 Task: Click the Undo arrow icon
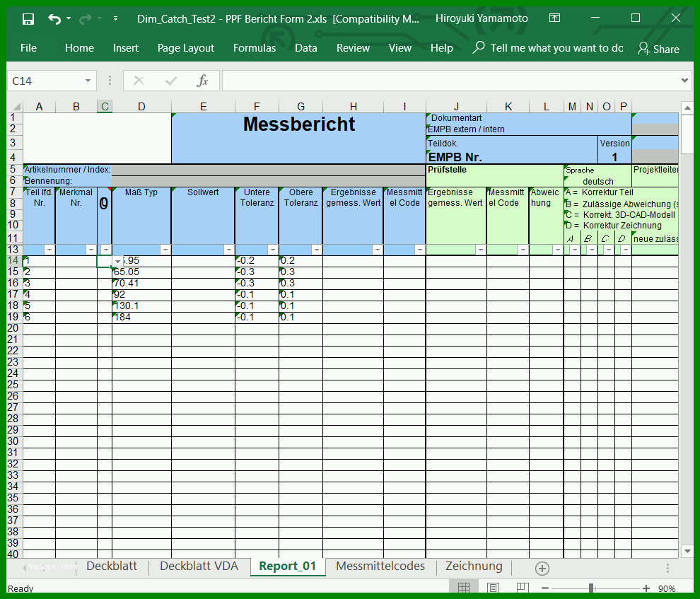54,19
